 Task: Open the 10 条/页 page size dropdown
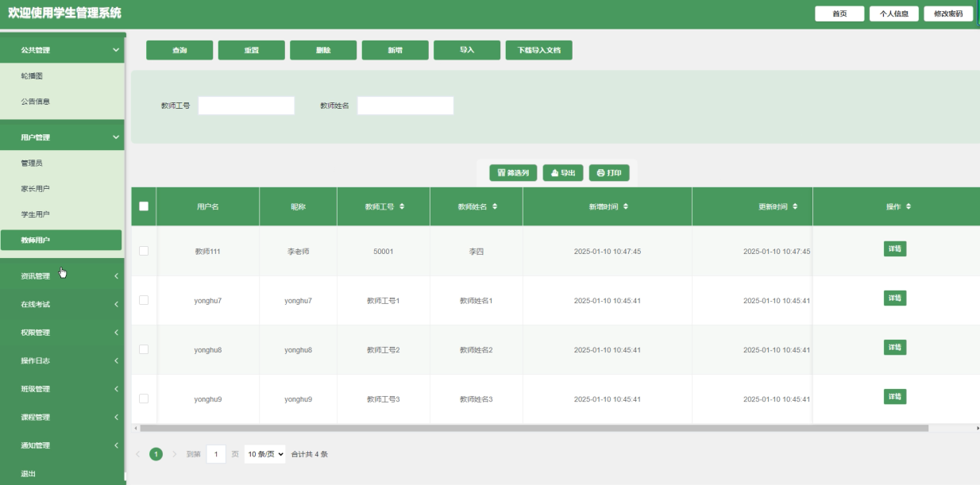pos(264,454)
